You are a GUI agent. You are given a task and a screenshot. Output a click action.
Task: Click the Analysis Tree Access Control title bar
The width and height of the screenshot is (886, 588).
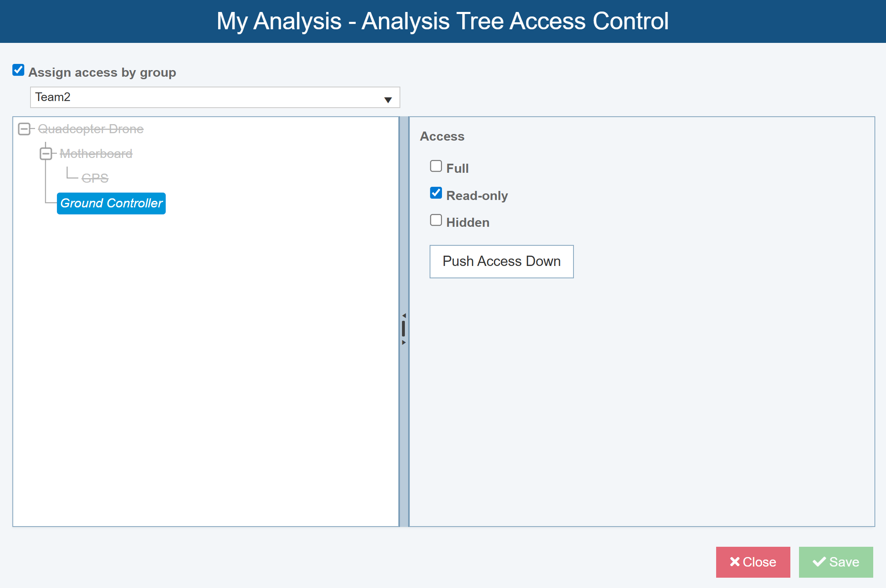pos(443,21)
